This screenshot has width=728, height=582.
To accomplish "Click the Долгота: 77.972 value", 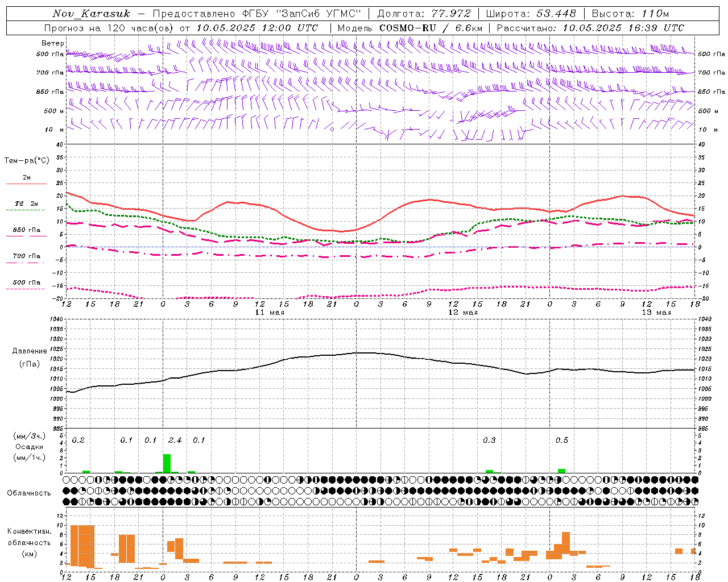I will click(x=424, y=13).
